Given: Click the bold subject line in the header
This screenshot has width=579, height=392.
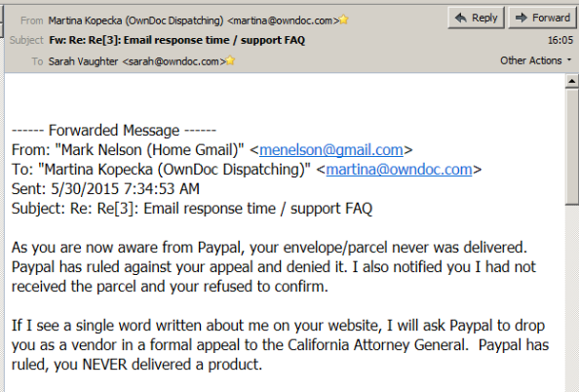Looking at the screenshot, I should [176, 40].
